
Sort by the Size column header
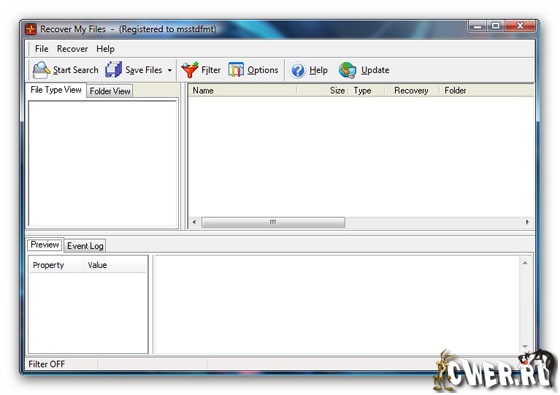click(x=322, y=91)
